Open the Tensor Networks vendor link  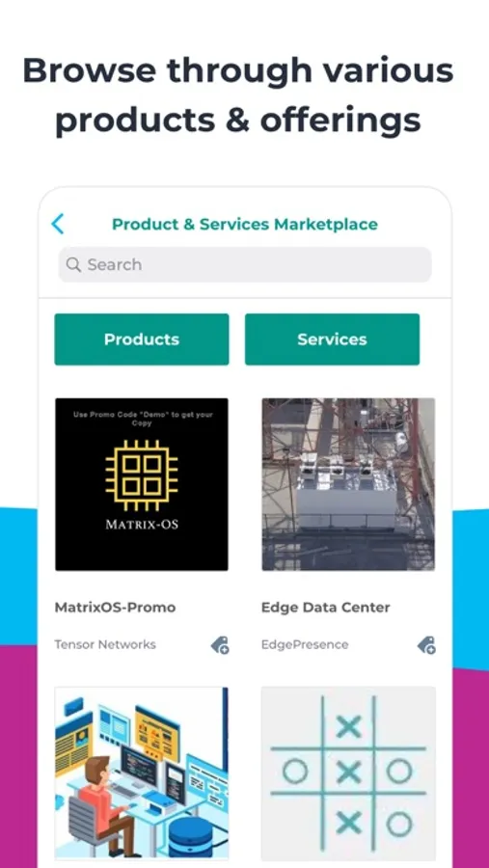point(105,644)
